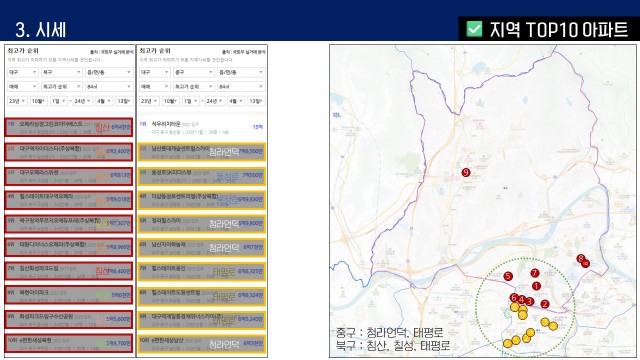This screenshot has height=360, width=640.
Task: Open the left panel 23년 start year dropdown
Action: [x=18, y=101]
